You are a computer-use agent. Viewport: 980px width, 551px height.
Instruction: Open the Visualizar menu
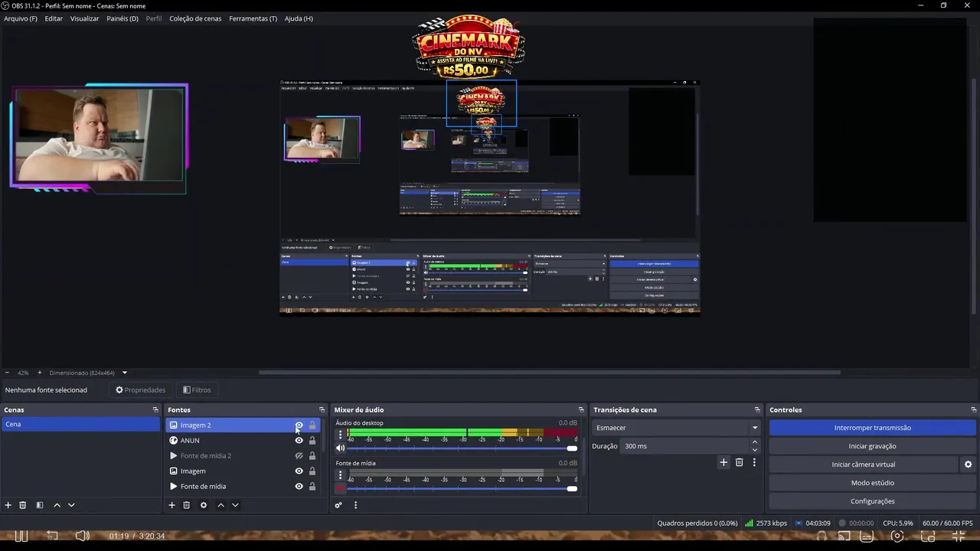[x=84, y=18]
